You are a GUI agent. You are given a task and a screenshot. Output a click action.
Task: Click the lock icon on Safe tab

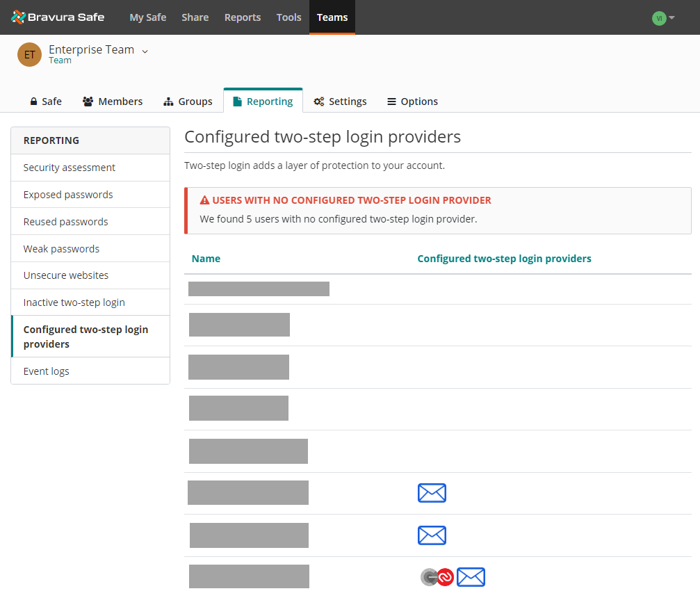click(x=33, y=102)
